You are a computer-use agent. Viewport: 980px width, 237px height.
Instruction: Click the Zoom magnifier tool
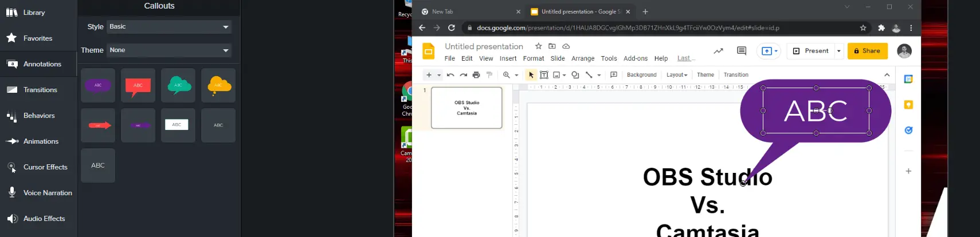[507, 75]
